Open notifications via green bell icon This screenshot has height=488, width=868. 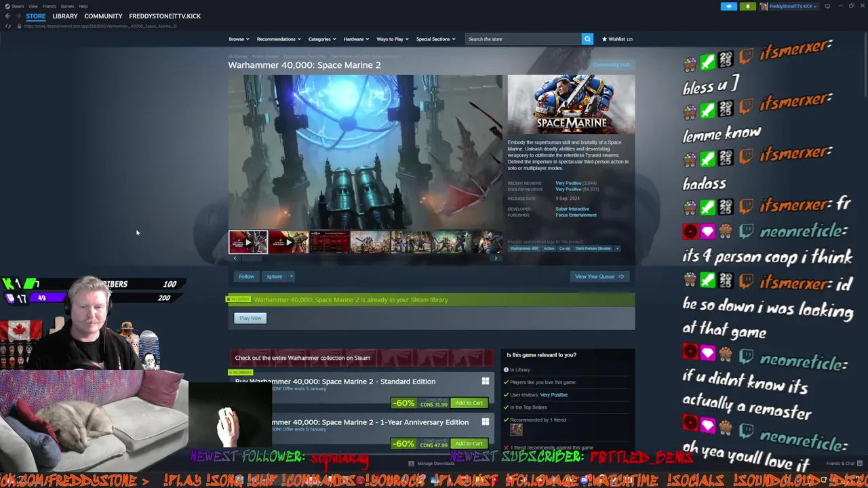748,6
